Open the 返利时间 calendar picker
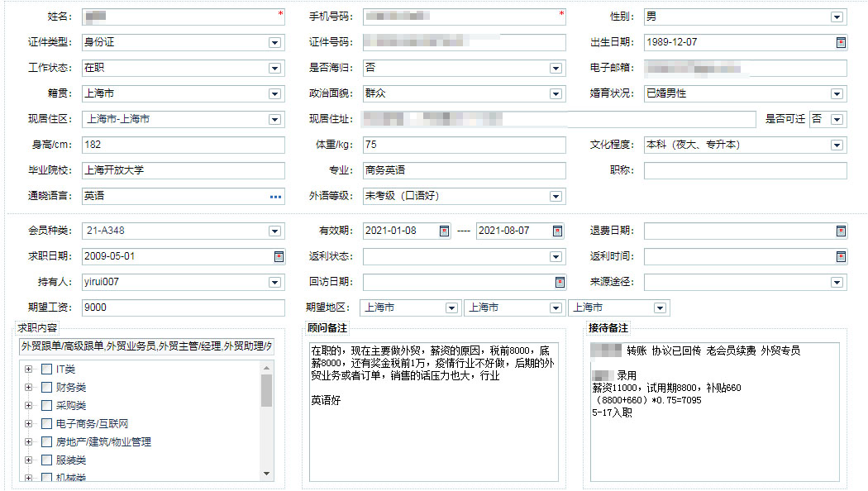 pyautogui.click(x=841, y=257)
